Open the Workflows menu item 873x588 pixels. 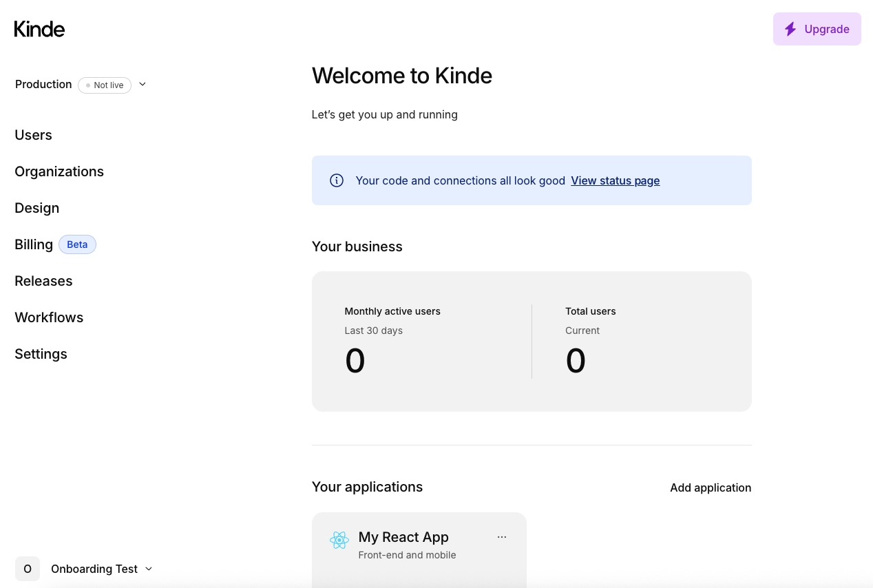tap(49, 317)
